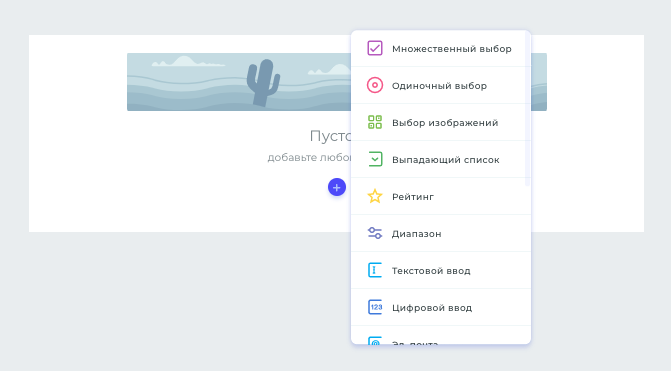Click the blue plus add button

coord(337,187)
